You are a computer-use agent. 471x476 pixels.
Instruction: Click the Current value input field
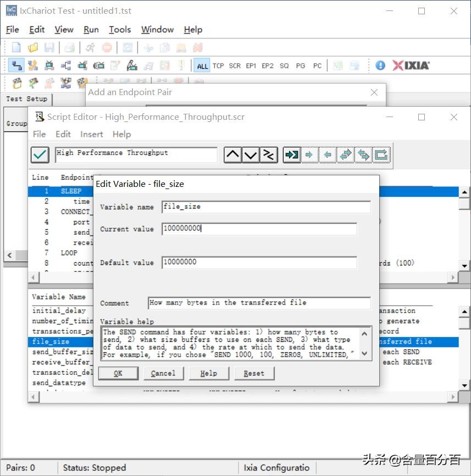[259, 229]
